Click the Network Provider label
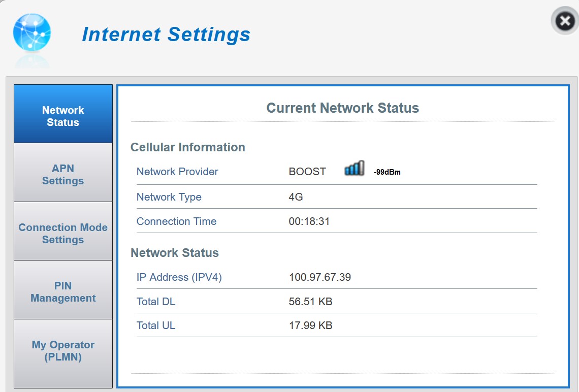 [x=177, y=172]
